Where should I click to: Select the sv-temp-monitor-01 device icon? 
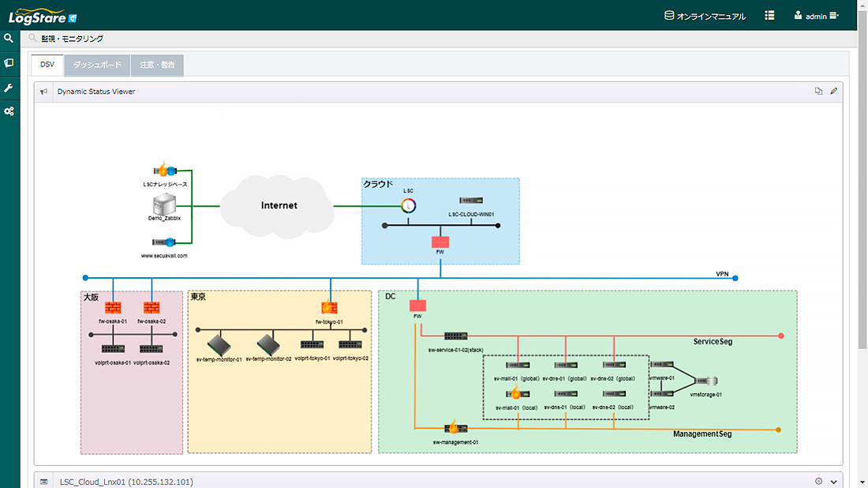219,345
